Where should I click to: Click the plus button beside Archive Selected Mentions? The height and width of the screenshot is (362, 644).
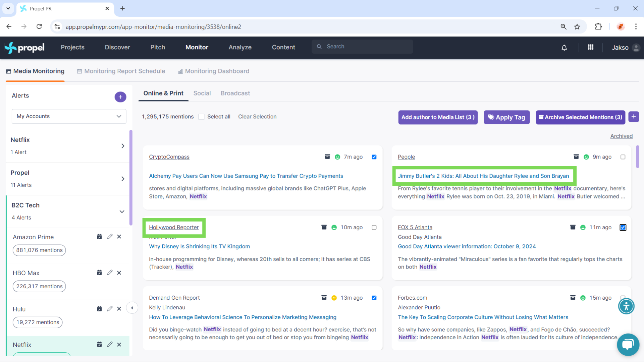coord(634,117)
